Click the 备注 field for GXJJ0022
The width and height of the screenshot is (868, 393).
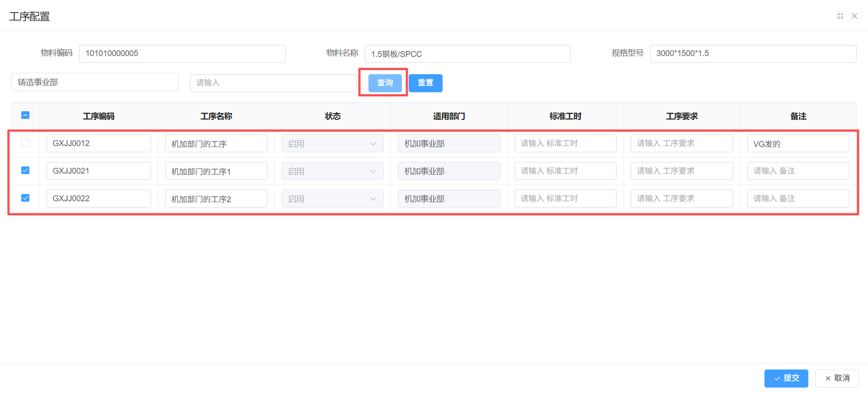798,199
